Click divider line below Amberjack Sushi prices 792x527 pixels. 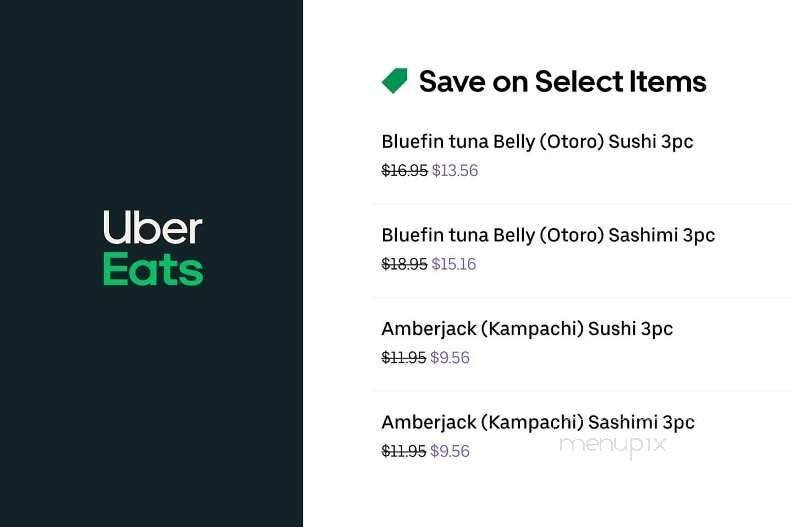pyautogui.click(x=580, y=390)
